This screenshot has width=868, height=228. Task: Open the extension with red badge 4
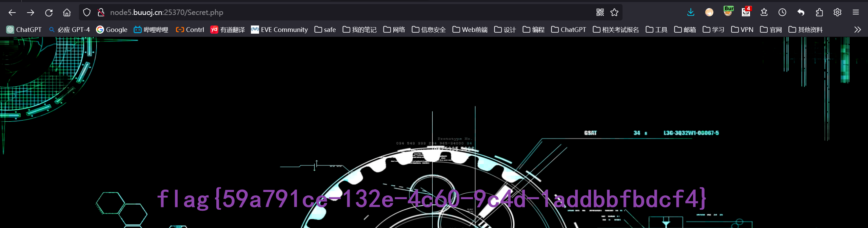[x=746, y=12]
